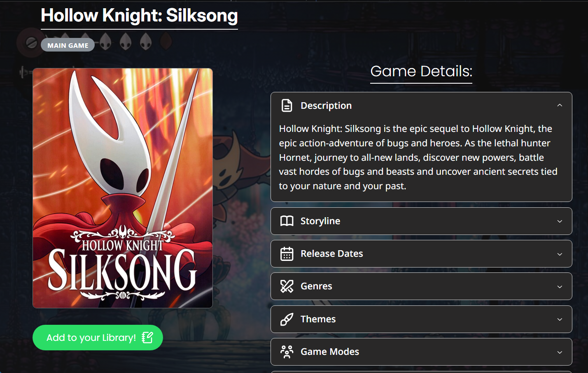Click the MAIN GAME badge

(x=68, y=45)
